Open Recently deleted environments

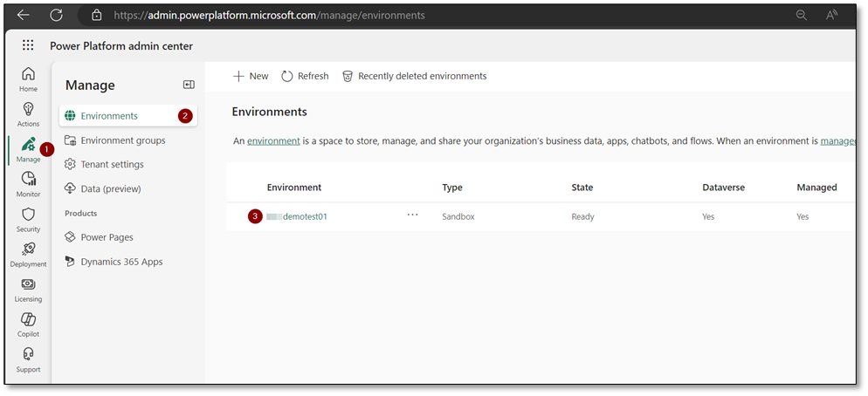click(414, 77)
